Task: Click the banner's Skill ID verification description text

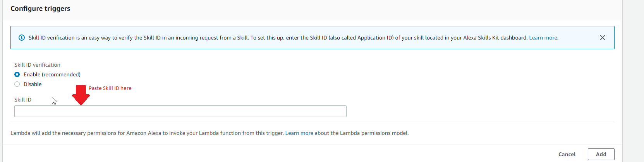Action: [x=155, y=38]
